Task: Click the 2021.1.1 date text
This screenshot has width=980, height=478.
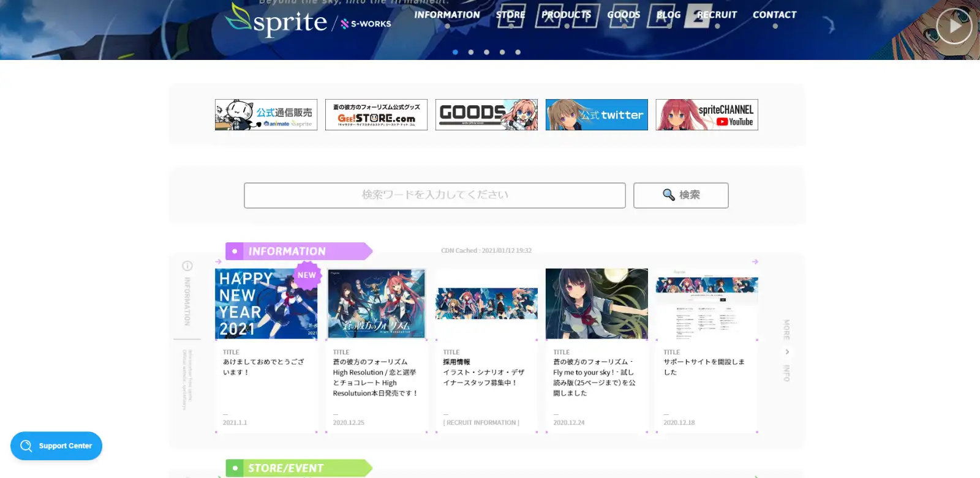Action: (x=235, y=423)
